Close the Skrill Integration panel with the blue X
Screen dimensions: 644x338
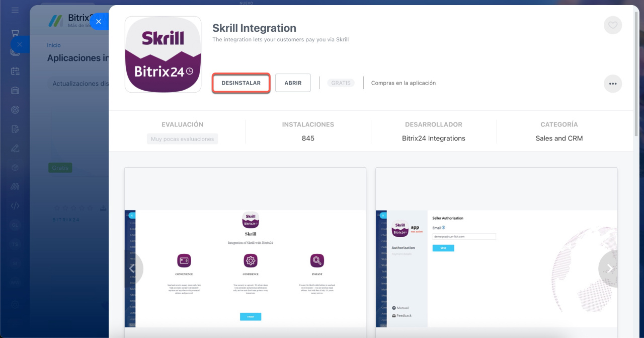[99, 21]
